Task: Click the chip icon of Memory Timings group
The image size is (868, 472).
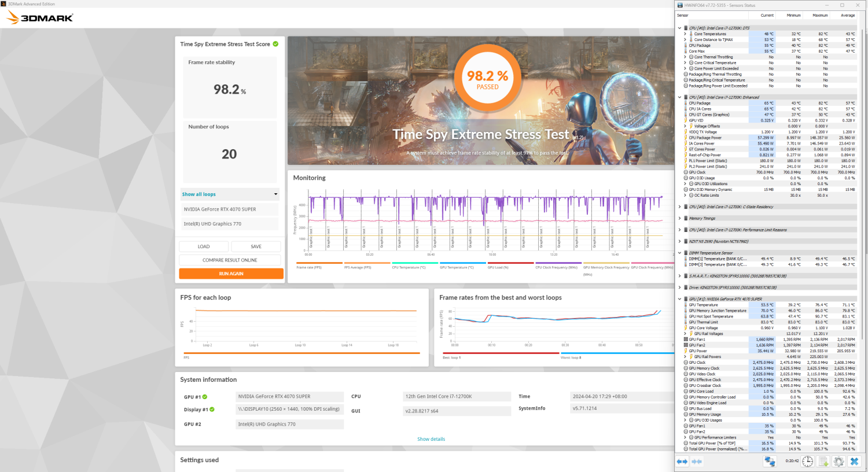Action: coord(686,218)
